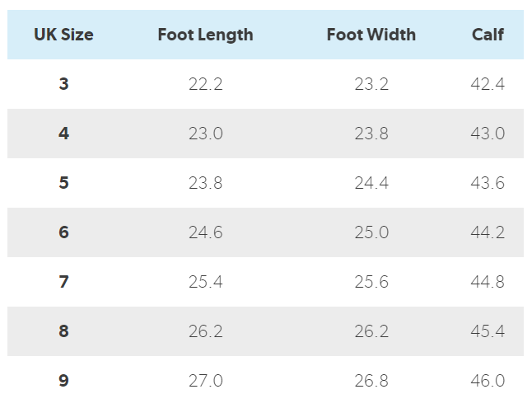Click foot width value 26.8
Image resolution: width=532 pixels, height=408 pixels.
point(371,381)
